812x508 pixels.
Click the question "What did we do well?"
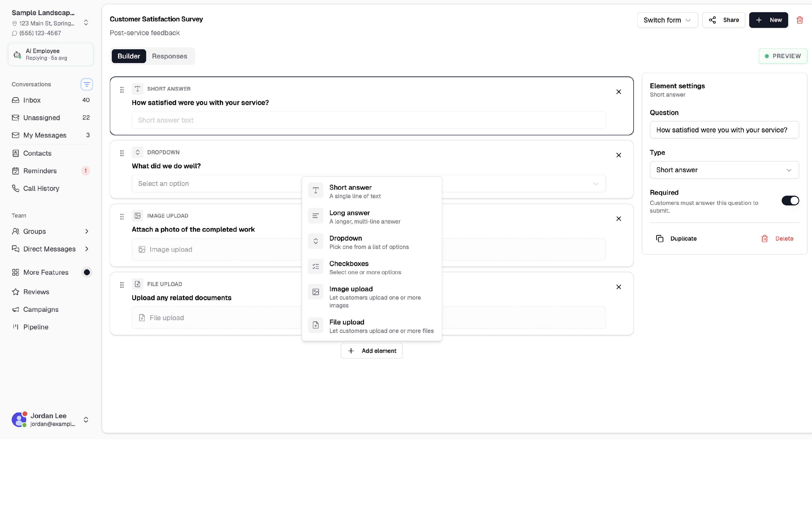(x=166, y=166)
